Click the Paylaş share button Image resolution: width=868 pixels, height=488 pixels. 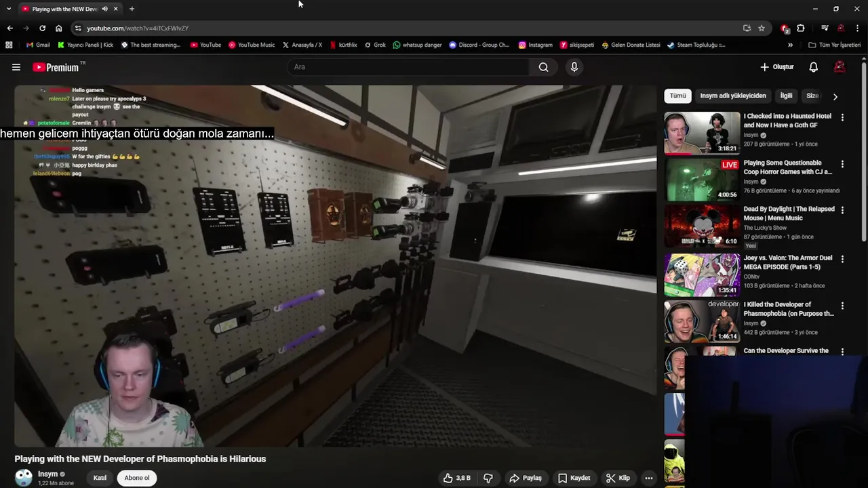[526, 478]
